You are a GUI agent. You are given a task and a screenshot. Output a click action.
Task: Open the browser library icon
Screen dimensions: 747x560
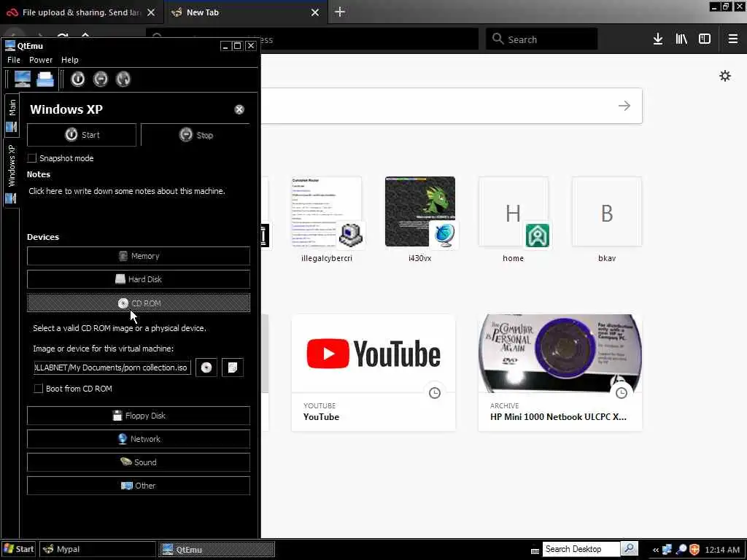pyautogui.click(x=681, y=39)
